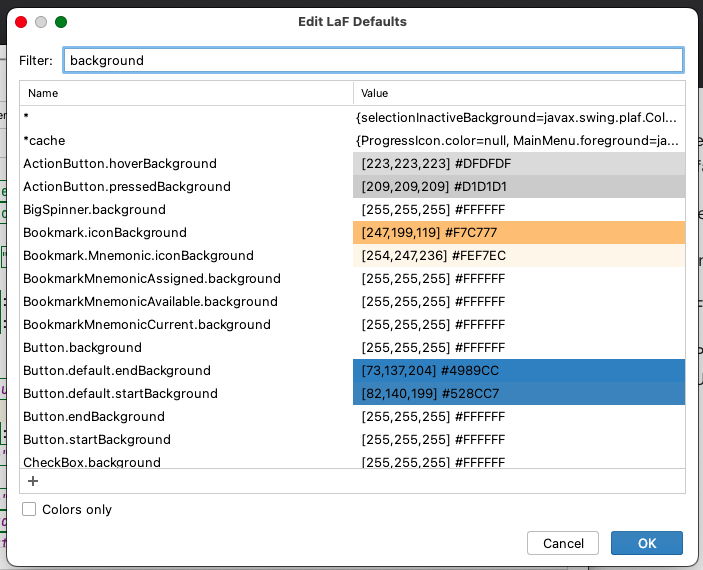
Task: Select the Bookmark.Mnemonic.iconBackground cream value
Action: (519, 256)
